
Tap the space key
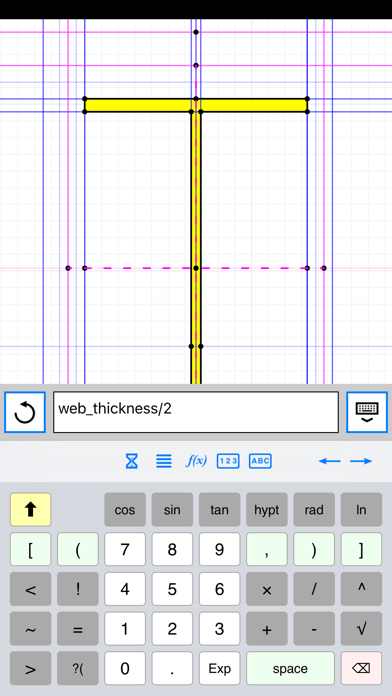point(290,668)
